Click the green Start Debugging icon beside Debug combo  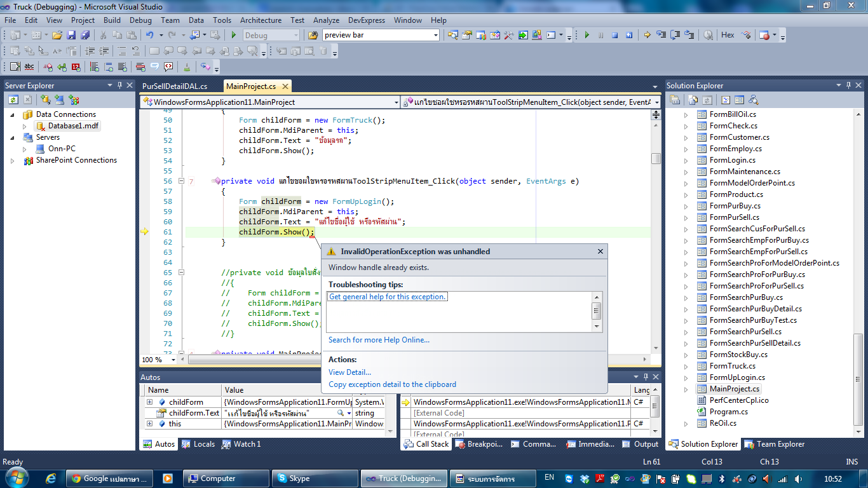coord(234,35)
